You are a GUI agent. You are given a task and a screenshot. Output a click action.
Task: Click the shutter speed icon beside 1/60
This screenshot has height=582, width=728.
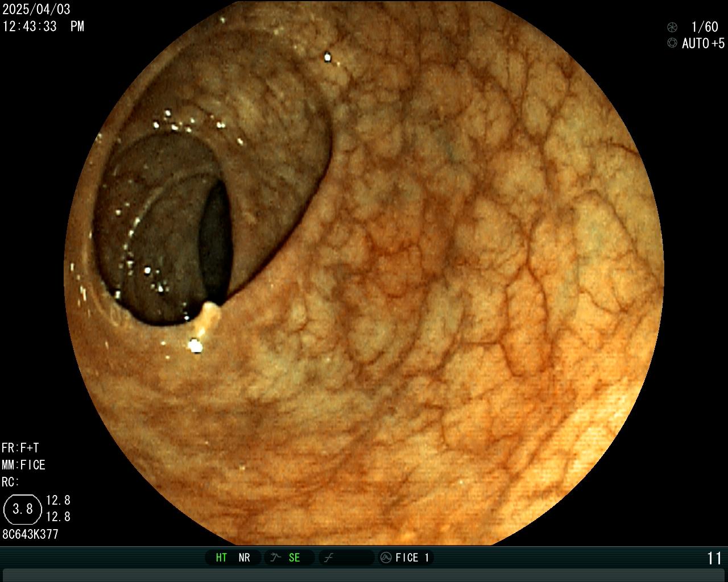[x=672, y=27]
